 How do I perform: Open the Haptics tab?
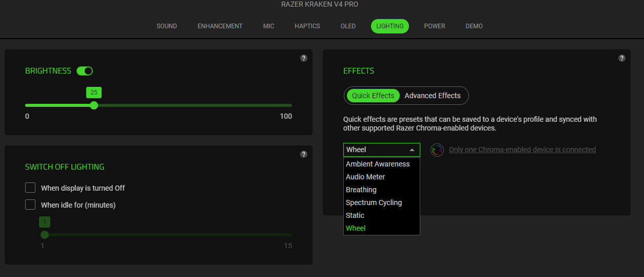pyautogui.click(x=307, y=26)
